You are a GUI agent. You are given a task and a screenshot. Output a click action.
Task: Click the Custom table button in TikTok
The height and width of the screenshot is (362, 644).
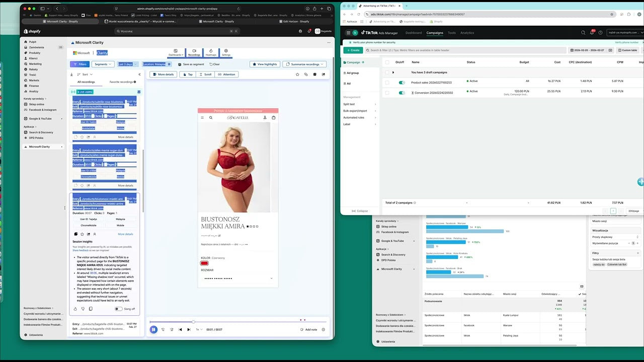pyautogui.click(x=627, y=50)
